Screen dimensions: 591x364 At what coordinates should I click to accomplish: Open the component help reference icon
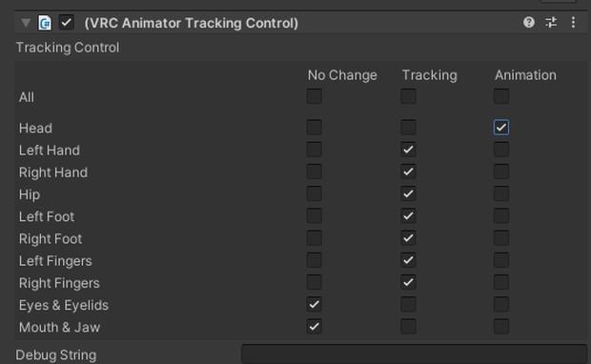[529, 22]
